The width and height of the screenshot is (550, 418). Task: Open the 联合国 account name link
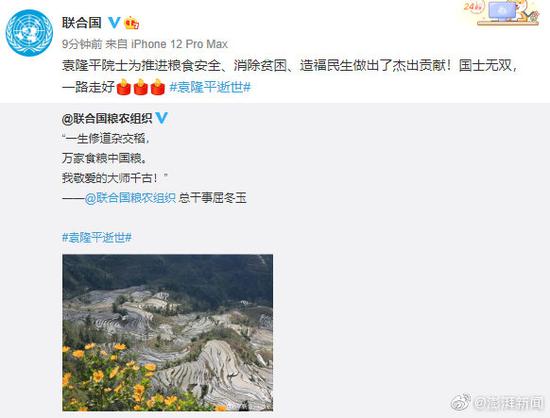(x=82, y=23)
